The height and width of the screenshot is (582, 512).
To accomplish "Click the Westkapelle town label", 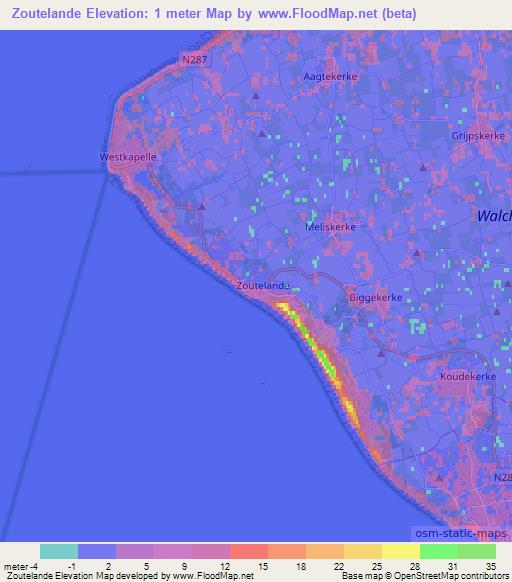I will tap(128, 157).
